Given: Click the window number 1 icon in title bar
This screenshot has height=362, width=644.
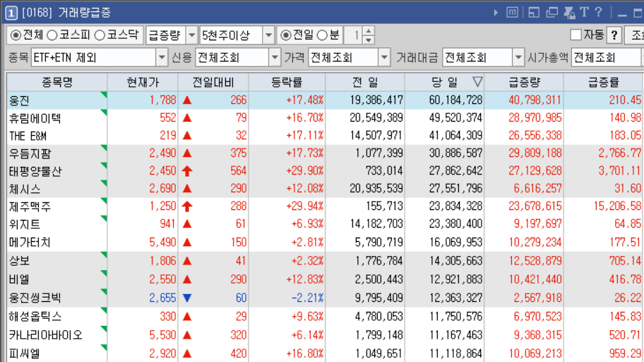Looking at the screenshot, I should pos(11,13).
